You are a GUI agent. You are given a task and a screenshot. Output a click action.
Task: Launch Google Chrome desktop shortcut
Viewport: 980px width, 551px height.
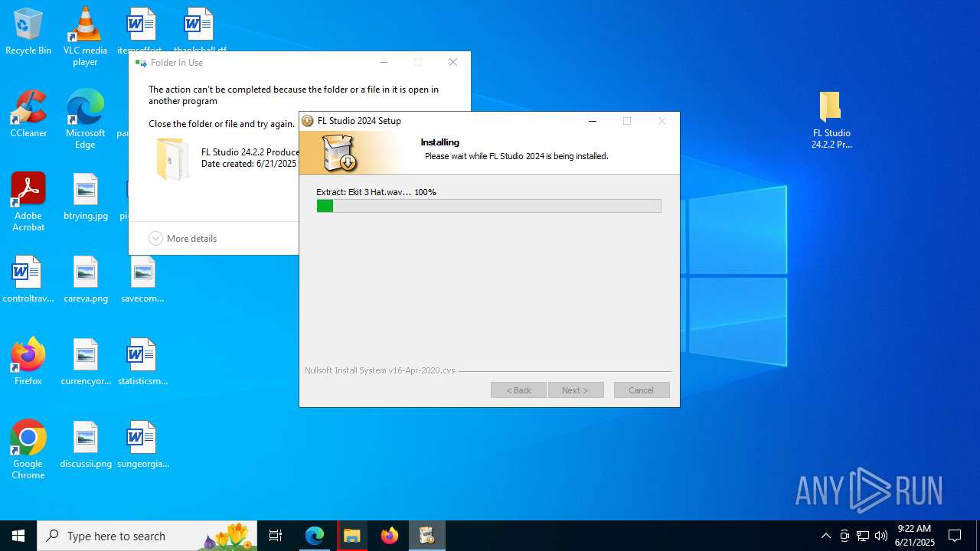28,449
